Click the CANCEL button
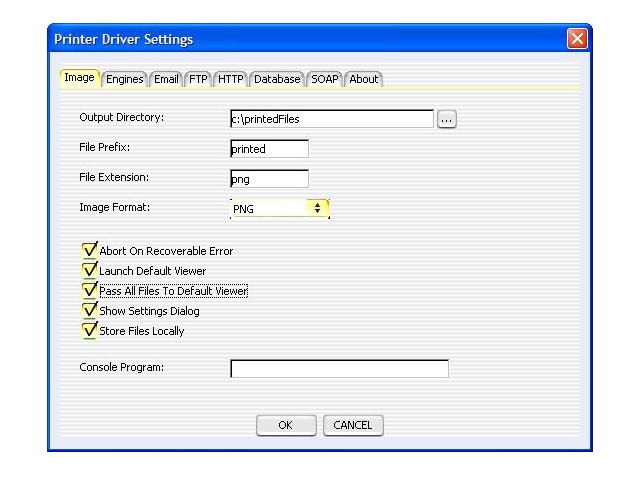Screen dimensions: 640x480 point(353,425)
